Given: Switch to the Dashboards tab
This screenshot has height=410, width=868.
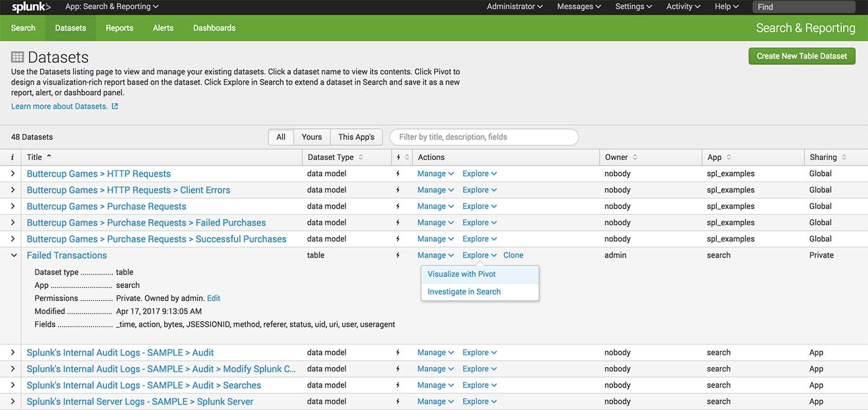Looking at the screenshot, I should 214,28.
